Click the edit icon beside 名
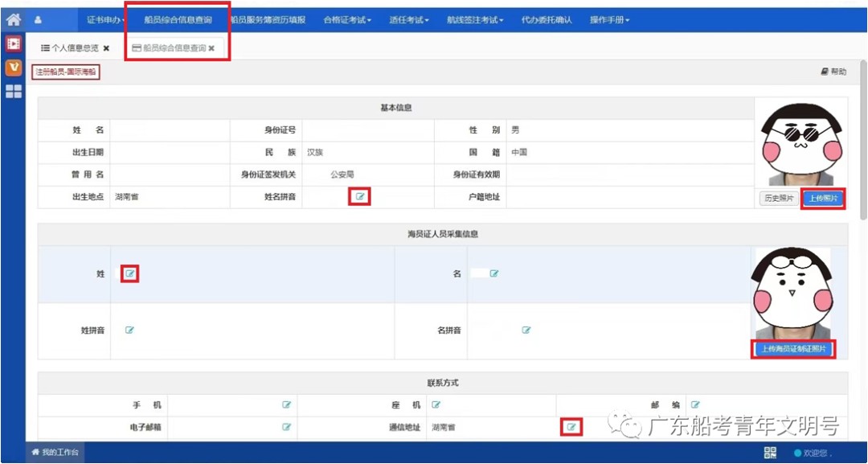The image size is (868, 464). click(x=494, y=273)
